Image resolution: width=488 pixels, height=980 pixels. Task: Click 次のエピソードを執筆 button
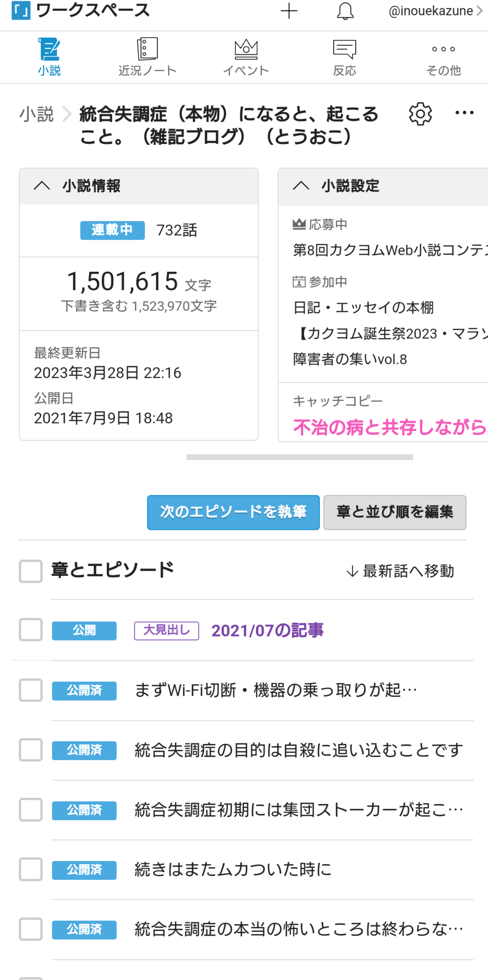click(x=233, y=512)
